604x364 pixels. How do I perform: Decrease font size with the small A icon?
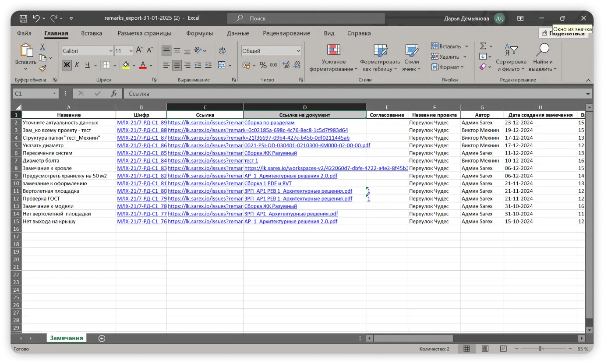150,51
